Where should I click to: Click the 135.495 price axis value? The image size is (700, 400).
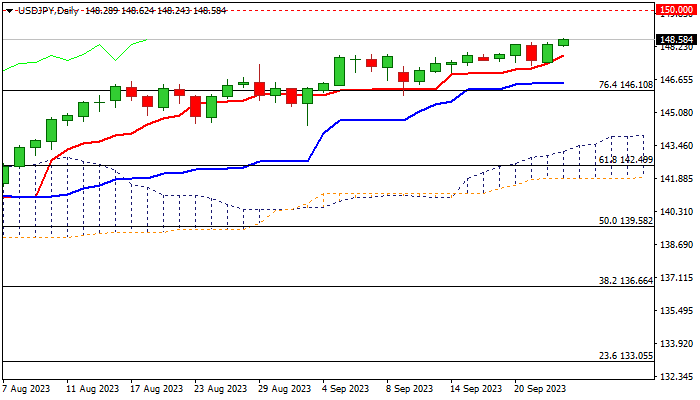[x=676, y=311]
